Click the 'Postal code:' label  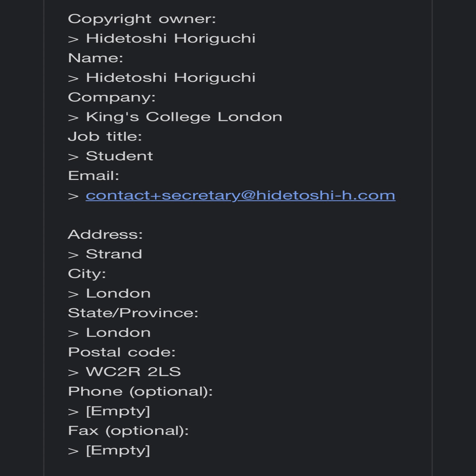pyautogui.click(x=122, y=352)
